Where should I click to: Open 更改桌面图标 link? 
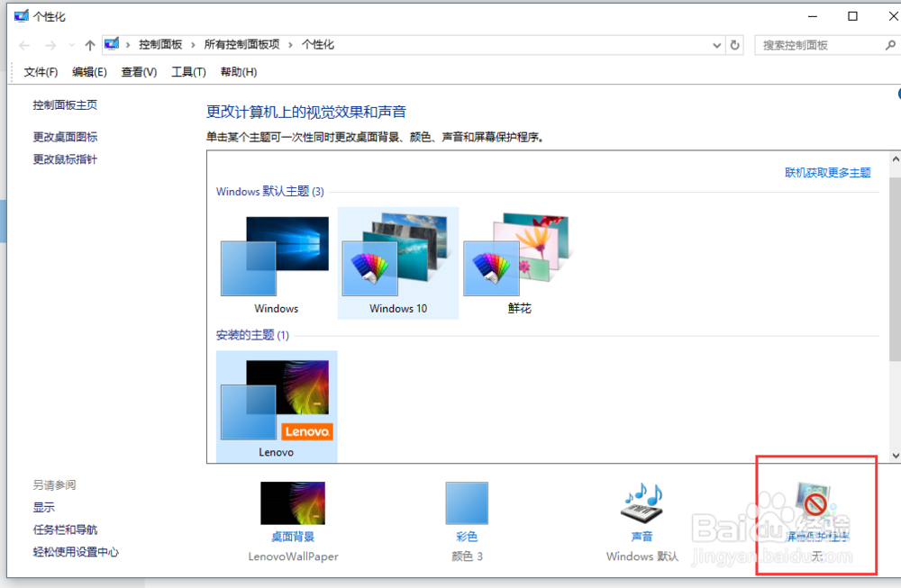[65, 137]
